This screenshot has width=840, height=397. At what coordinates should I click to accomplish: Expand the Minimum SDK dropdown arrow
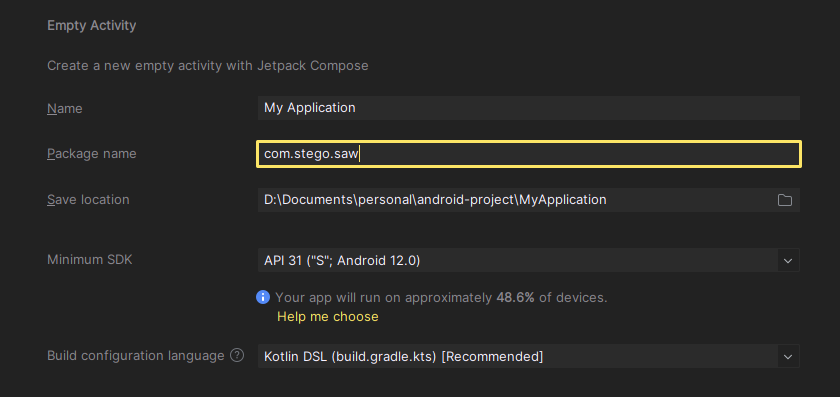[788, 260]
